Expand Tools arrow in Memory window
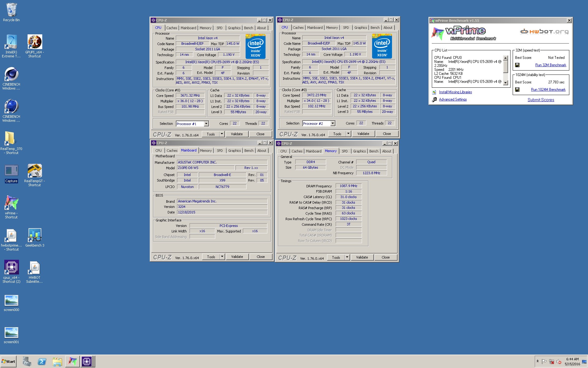The image size is (588, 368). pyautogui.click(x=347, y=257)
